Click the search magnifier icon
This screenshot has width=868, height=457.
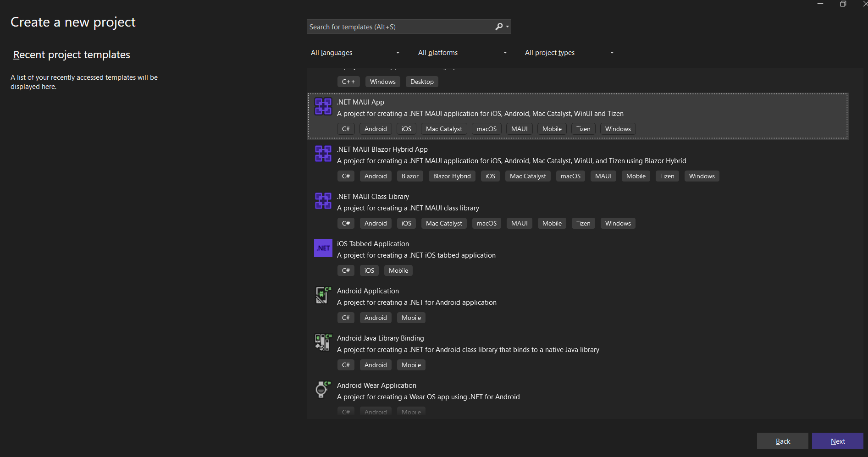(x=499, y=27)
